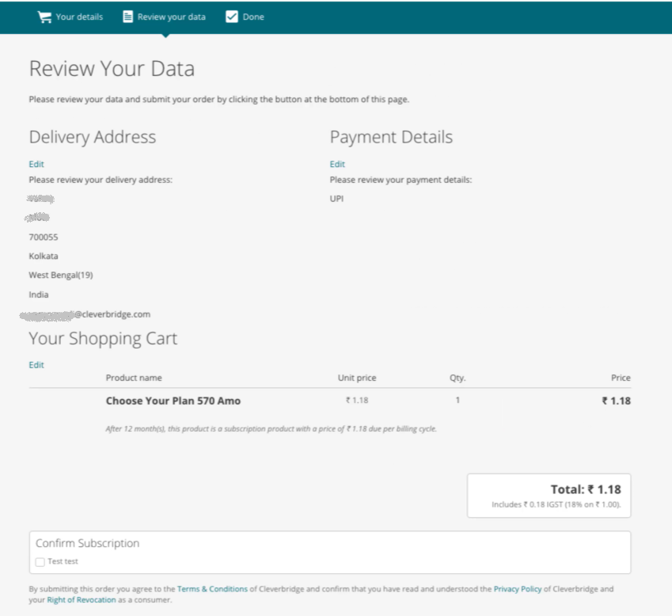Select the Your details step
The height and width of the screenshot is (616, 672).
(x=77, y=17)
